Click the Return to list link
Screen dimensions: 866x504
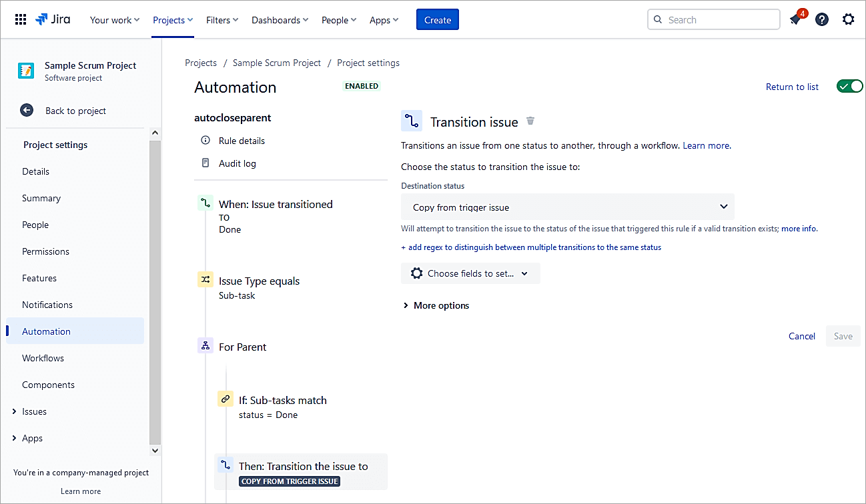792,87
